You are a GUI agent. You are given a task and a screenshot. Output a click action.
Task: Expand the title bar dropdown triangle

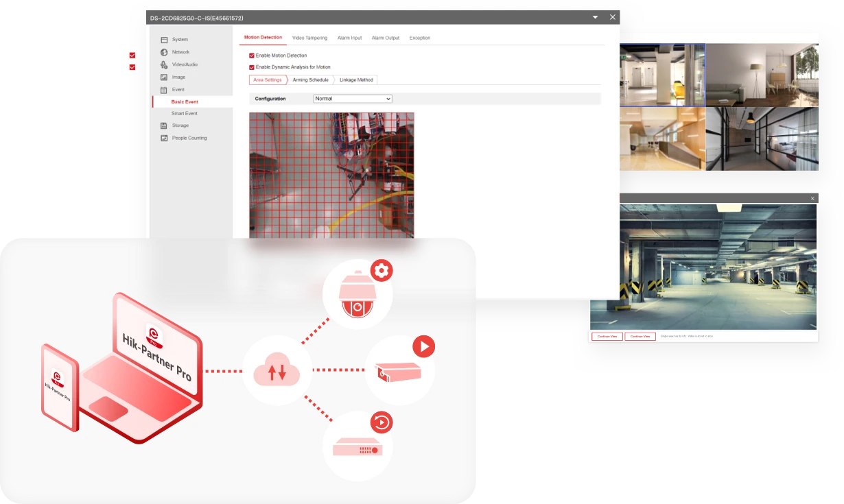[x=595, y=18]
